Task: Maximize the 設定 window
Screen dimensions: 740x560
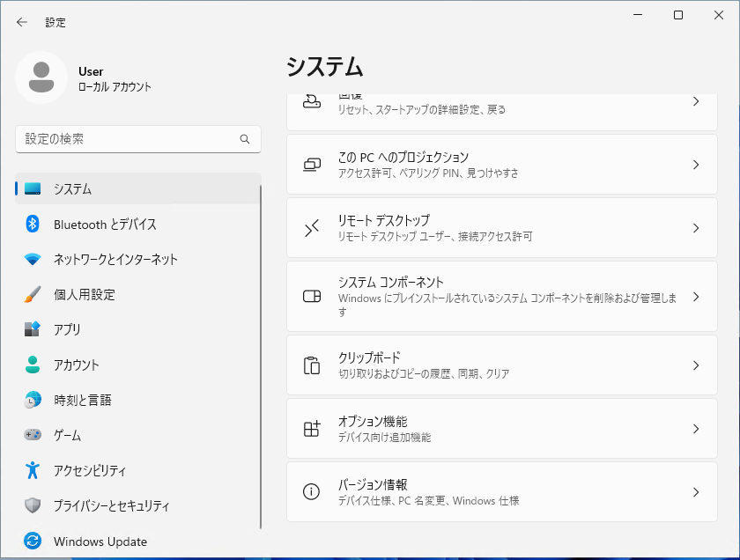Action: coord(678,15)
